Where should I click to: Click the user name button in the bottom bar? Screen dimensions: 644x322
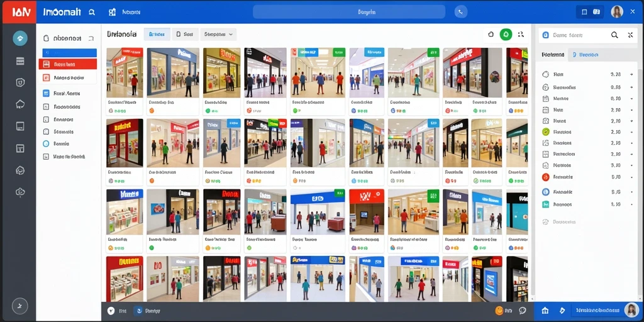[597, 311]
